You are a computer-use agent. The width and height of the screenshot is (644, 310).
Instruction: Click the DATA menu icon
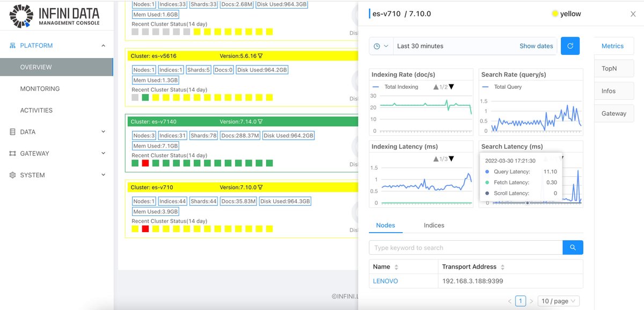(12, 132)
